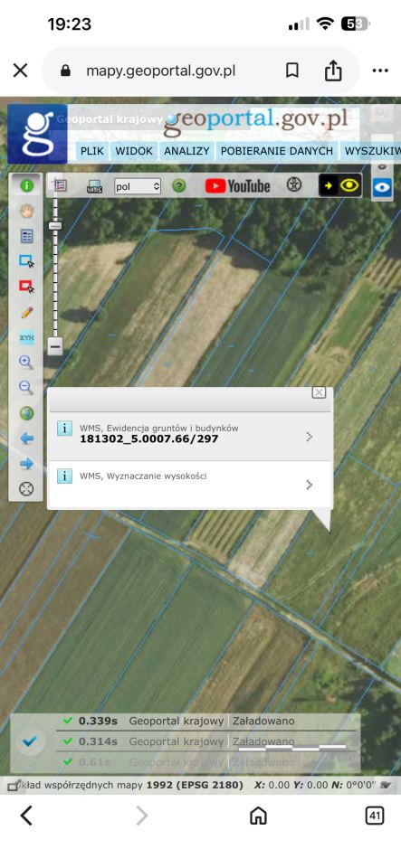Expand the Wyznaczanie wysokości result
Viewport: 401px width, 868px height.
click(190, 484)
